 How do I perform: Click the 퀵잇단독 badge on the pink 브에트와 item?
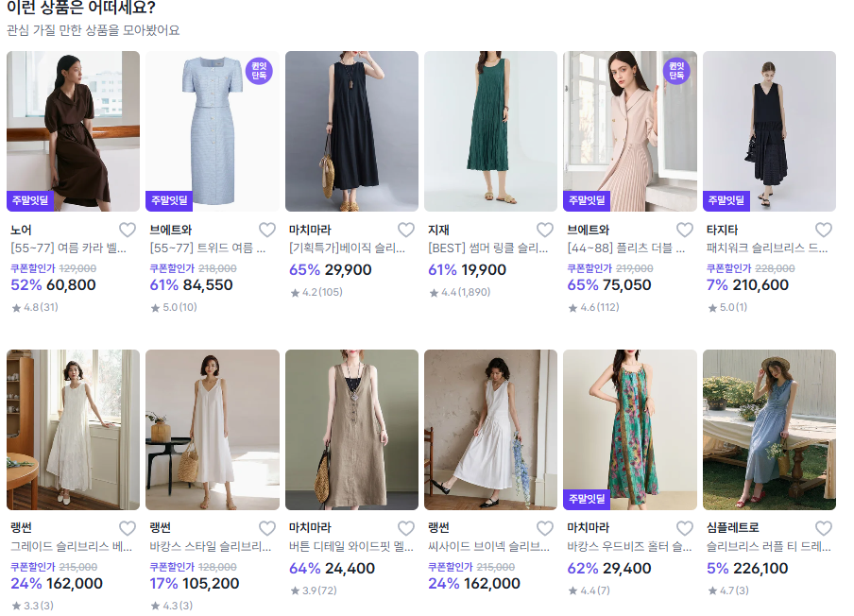[675, 72]
